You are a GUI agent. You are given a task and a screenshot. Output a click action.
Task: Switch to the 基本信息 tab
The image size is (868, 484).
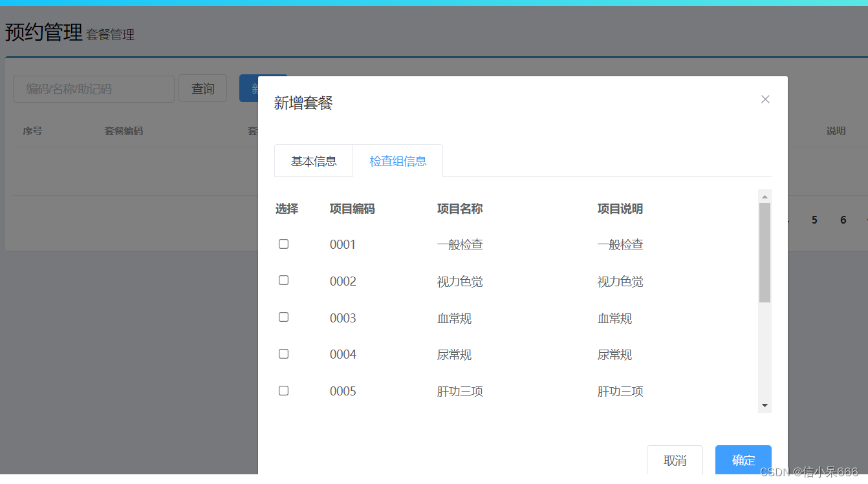coord(314,160)
